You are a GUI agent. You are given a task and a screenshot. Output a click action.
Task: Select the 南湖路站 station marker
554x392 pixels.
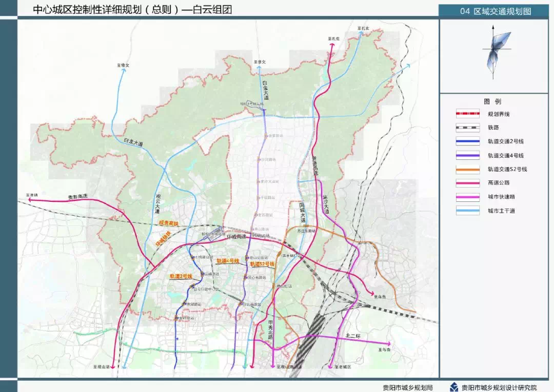[184, 303]
